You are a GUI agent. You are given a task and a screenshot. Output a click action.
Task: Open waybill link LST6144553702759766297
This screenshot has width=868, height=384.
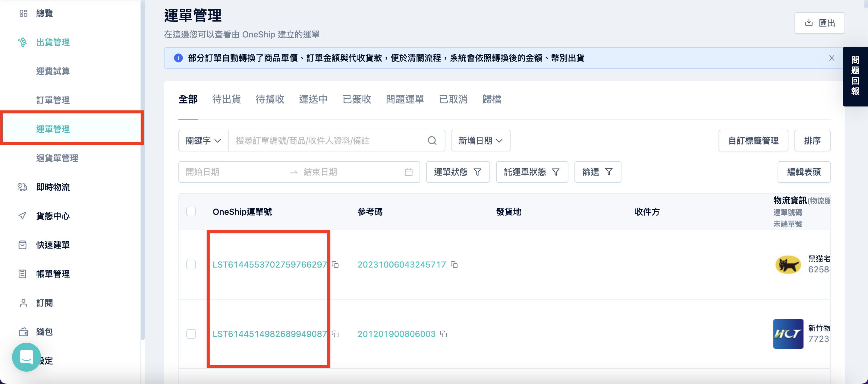click(x=269, y=265)
